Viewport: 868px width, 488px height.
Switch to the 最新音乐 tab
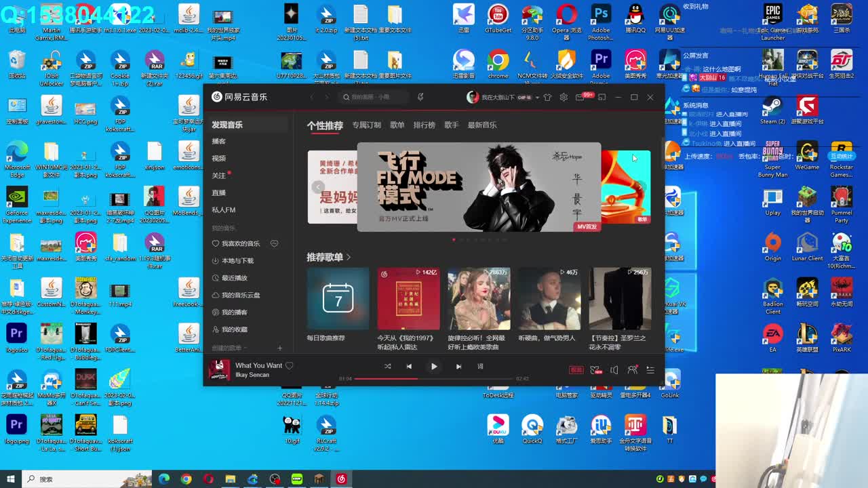482,125
